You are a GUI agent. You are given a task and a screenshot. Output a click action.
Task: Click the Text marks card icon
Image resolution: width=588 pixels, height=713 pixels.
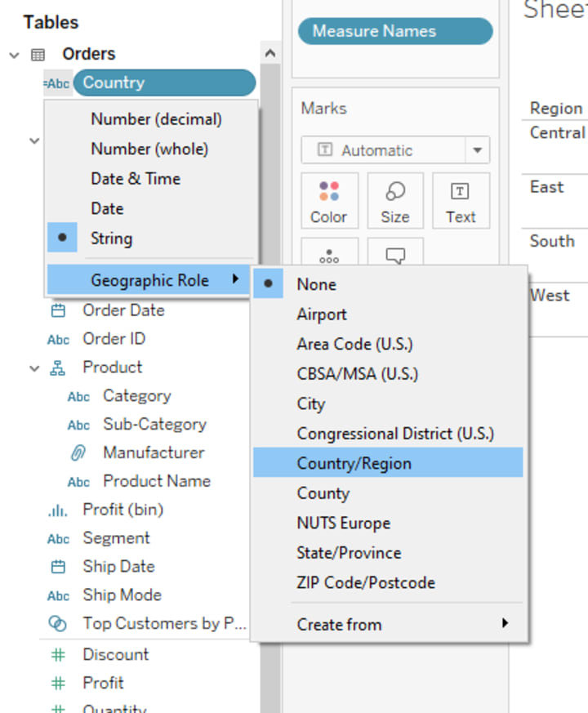click(461, 193)
